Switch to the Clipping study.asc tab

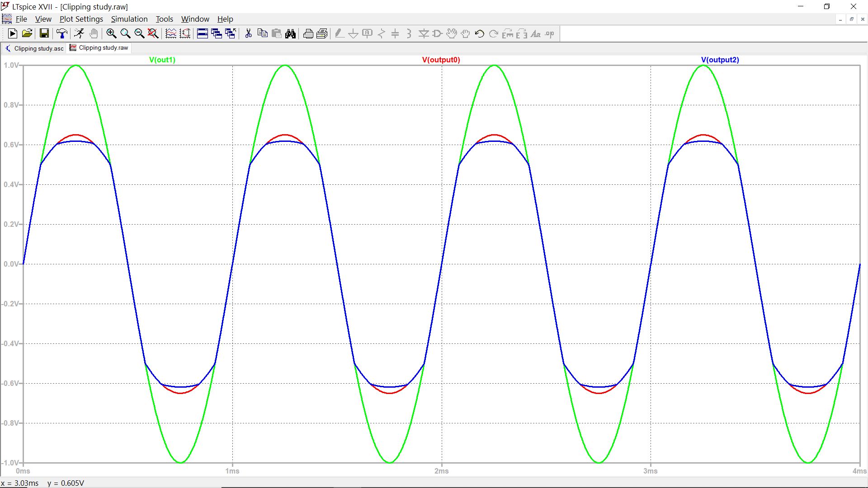(38, 48)
